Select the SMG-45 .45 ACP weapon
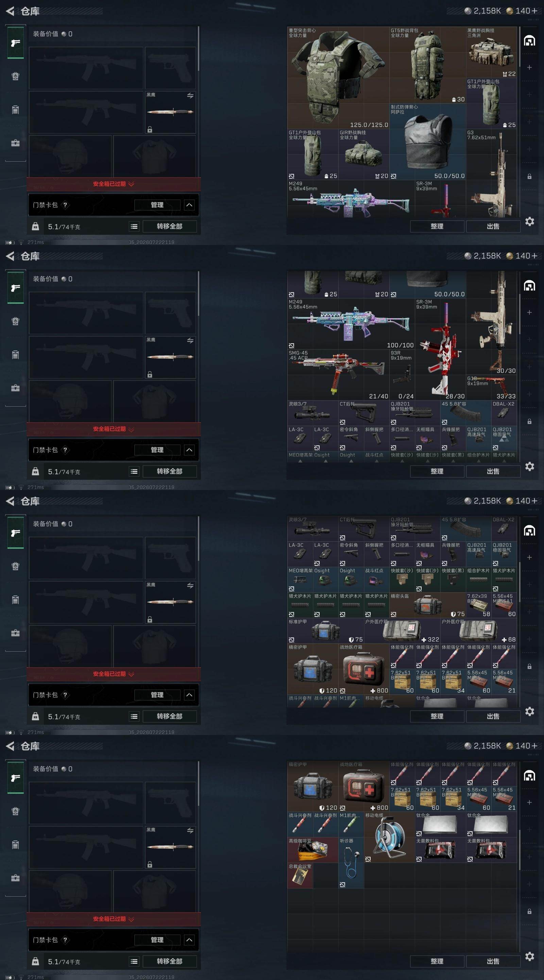This screenshot has height=980, width=544. [338, 375]
